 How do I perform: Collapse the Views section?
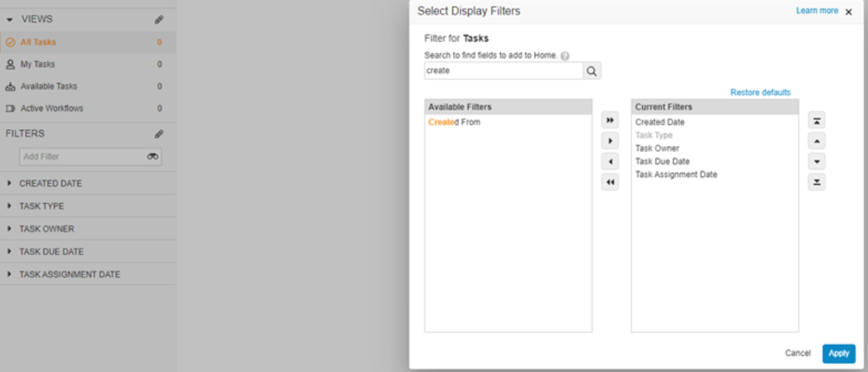click(x=9, y=20)
